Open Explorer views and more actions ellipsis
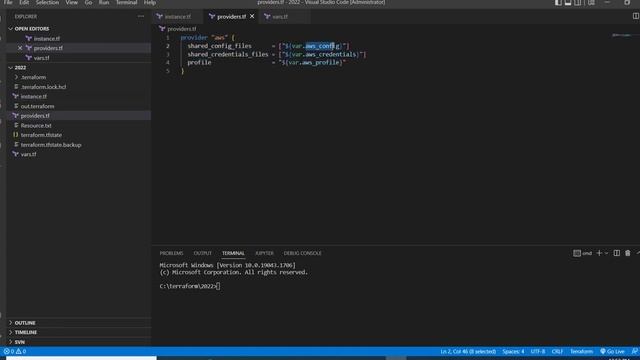Screen dimensions: 640x360 [141, 16]
